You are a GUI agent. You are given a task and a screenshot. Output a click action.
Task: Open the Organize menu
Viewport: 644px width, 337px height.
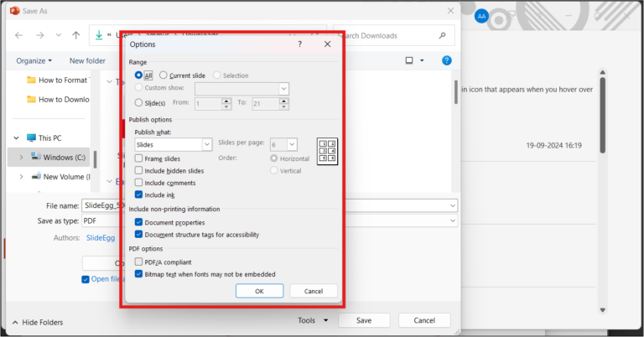[34, 60]
